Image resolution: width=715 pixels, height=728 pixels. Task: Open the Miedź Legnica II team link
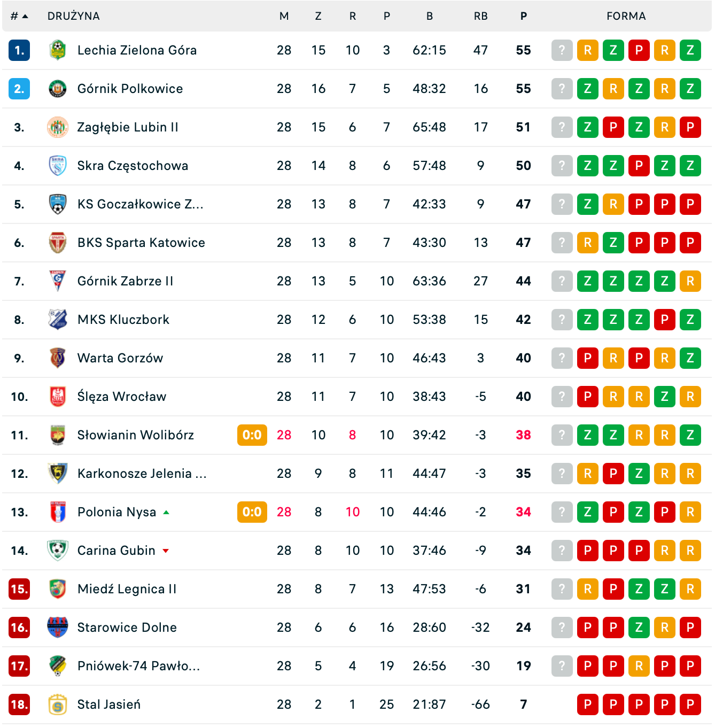pyautogui.click(x=127, y=589)
